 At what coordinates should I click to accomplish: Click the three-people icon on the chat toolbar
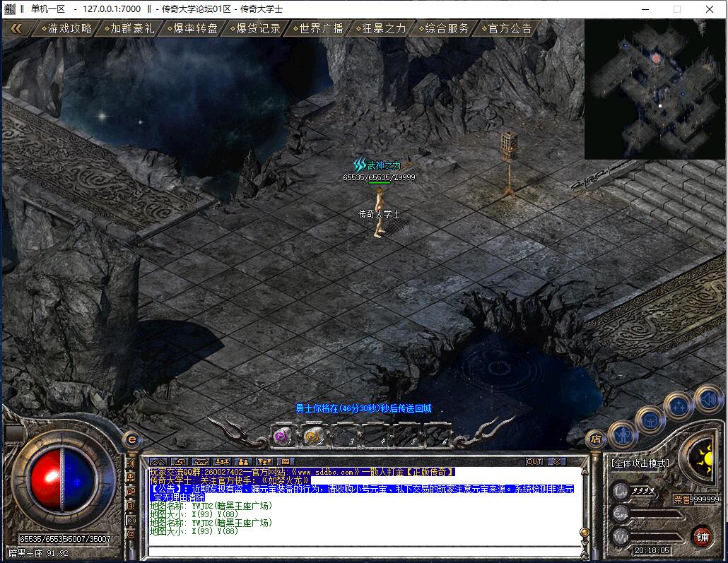pyautogui.click(x=222, y=462)
